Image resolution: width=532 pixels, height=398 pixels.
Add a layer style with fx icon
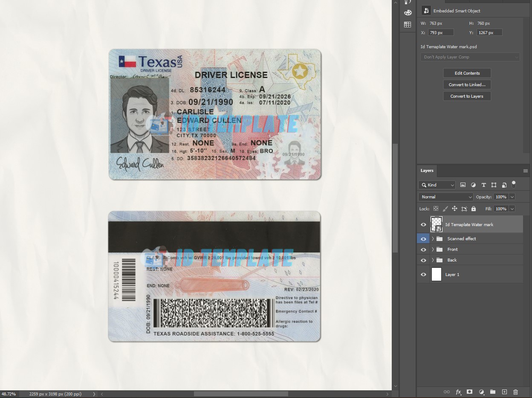click(x=458, y=392)
